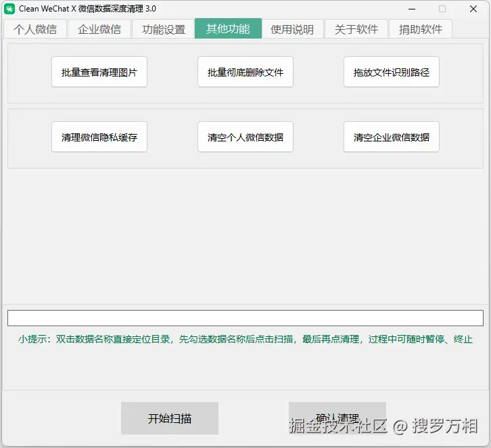
Task: Open the 捐助软件 tab
Action: point(421,29)
